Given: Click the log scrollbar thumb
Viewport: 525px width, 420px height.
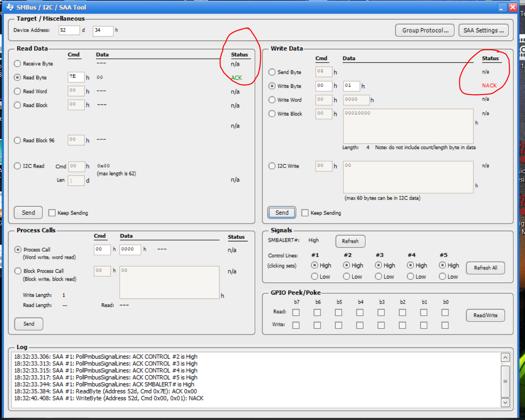Looking at the screenshot, I should tap(505, 381).
